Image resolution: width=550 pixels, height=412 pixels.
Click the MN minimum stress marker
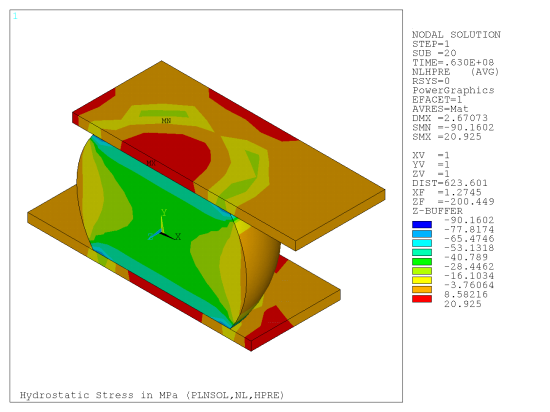(166, 121)
